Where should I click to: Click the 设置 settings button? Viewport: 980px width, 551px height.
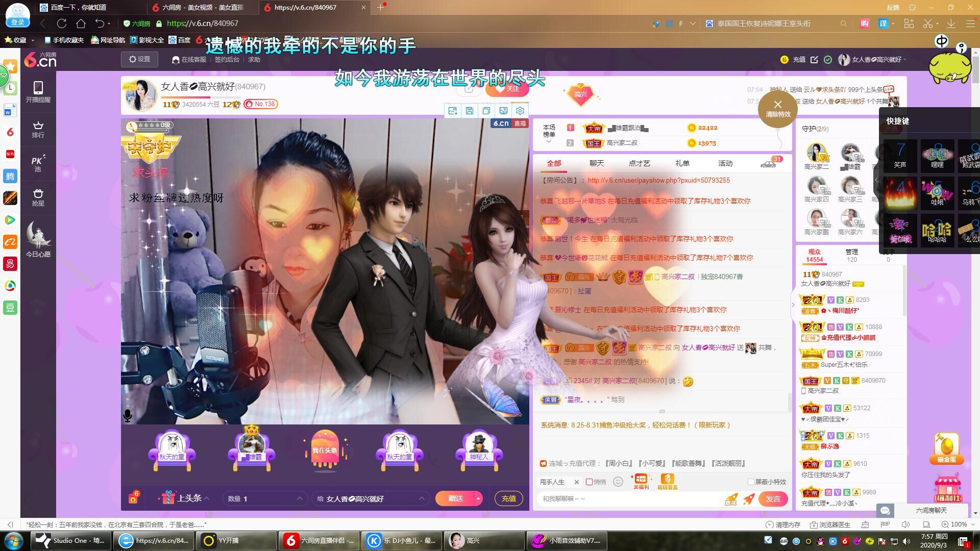(139, 59)
